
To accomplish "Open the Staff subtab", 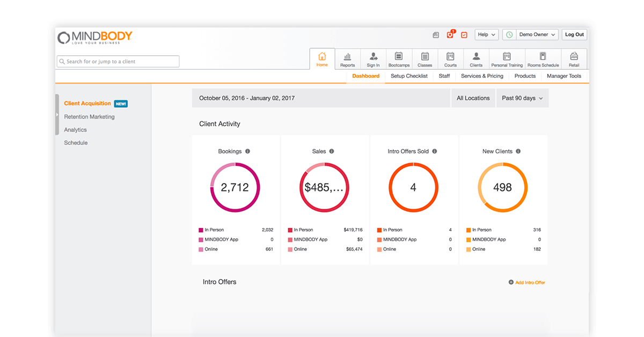I will (444, 76).
